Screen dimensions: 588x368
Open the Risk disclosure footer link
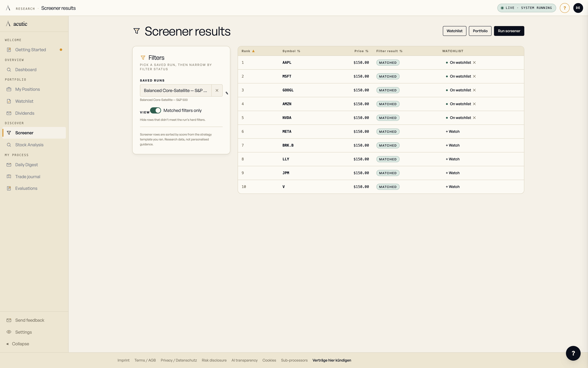coord(214,360)
